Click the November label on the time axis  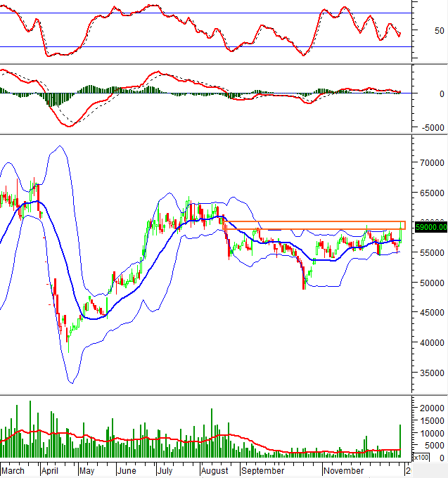coord(344,470)
